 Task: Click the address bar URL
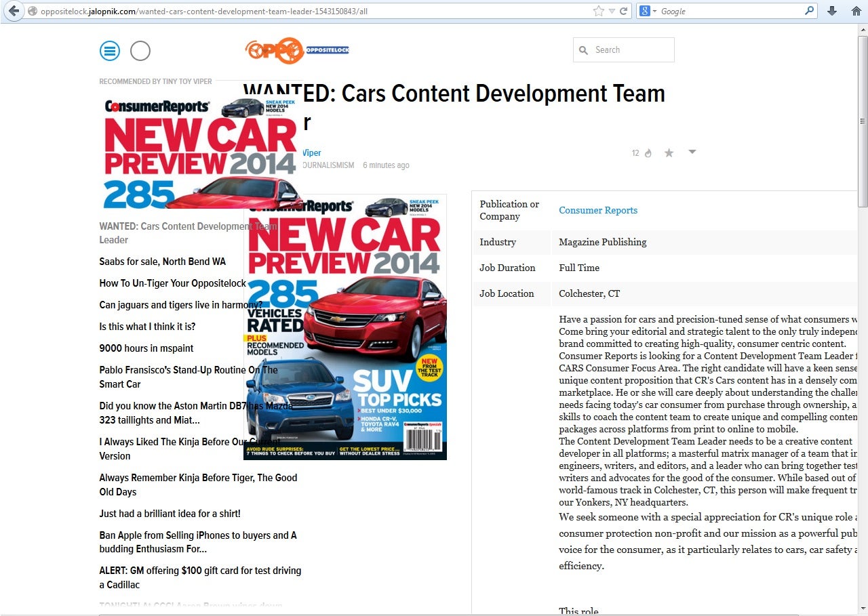(x=204, y=12)
